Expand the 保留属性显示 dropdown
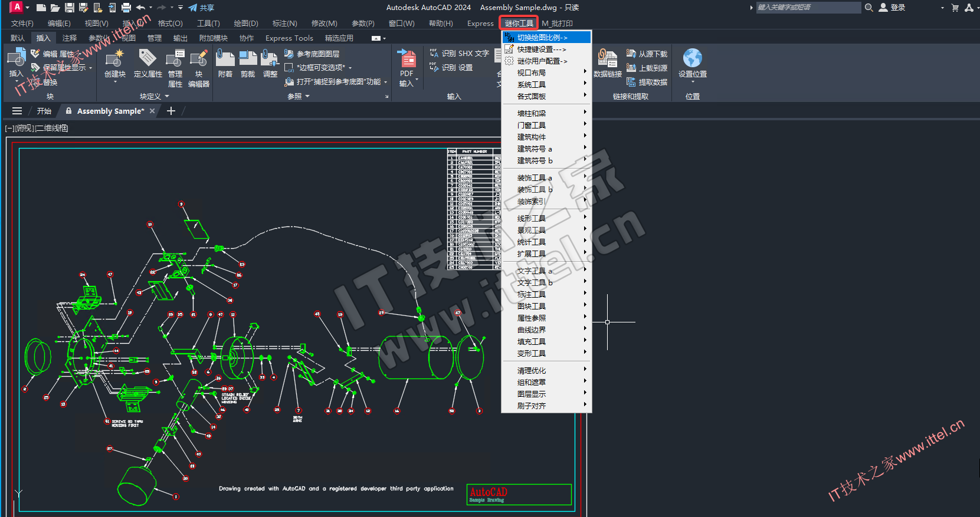The height and width of the screenshot is (517, 980). (x=91, y=68)
